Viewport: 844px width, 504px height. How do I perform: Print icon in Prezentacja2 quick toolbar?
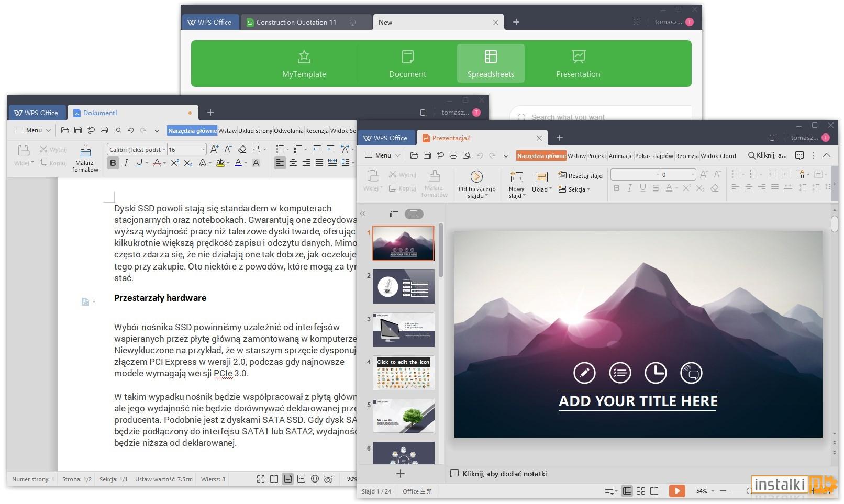click(x=453, y=155)
